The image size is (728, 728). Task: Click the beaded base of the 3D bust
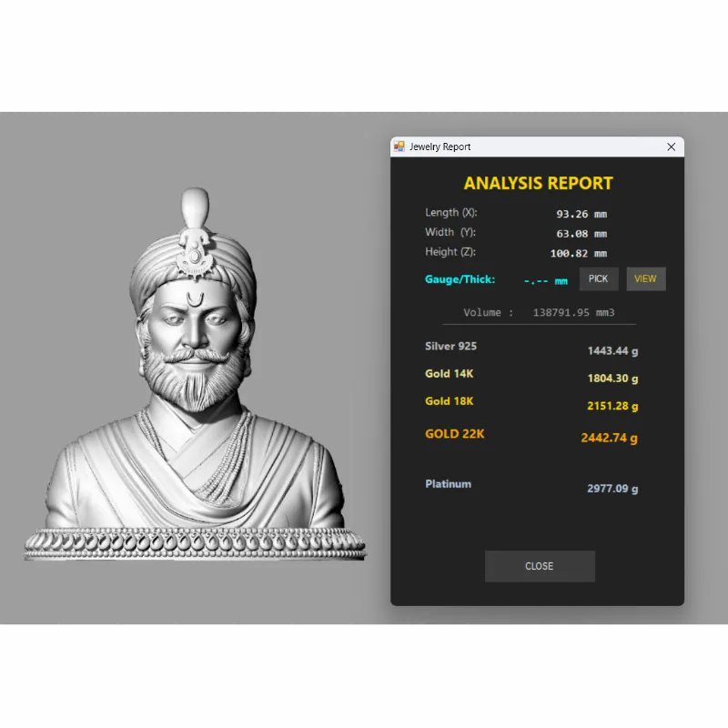click(x=194, y=543)
